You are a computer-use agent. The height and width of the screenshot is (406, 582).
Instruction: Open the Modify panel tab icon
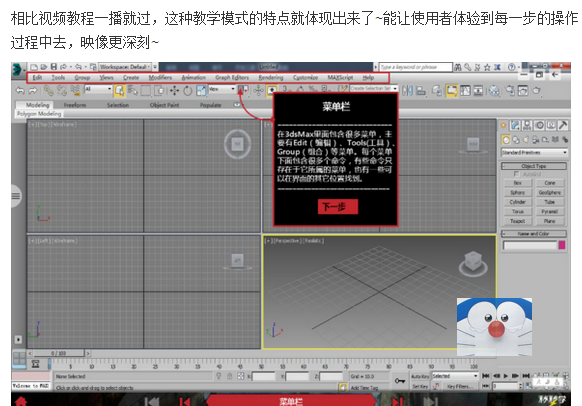(515, 125)
